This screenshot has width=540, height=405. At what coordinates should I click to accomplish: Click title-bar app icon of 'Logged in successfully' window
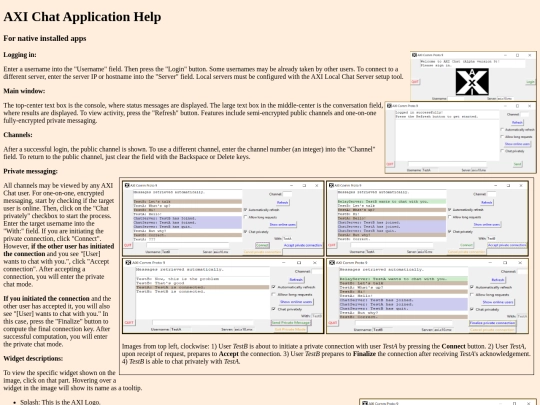point(389,106)
